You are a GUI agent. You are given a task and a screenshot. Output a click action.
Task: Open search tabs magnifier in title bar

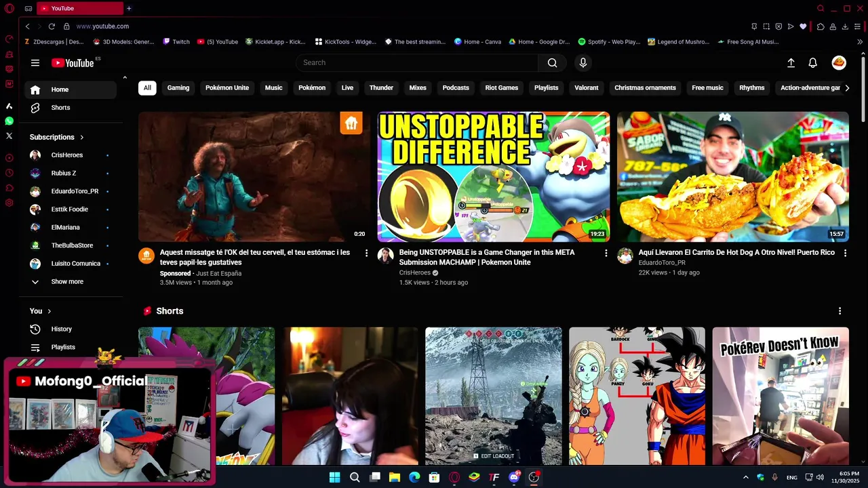(x=821, y=9)
